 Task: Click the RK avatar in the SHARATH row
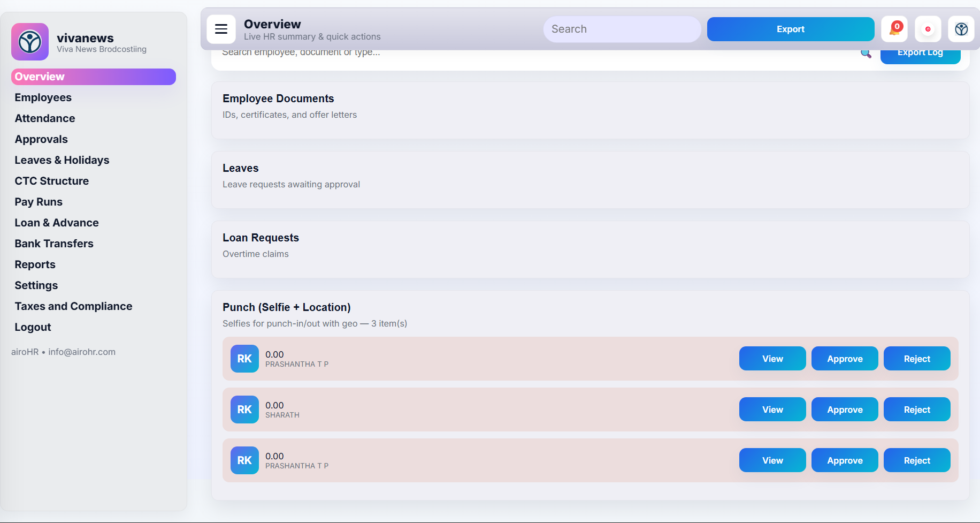point(244,410)
